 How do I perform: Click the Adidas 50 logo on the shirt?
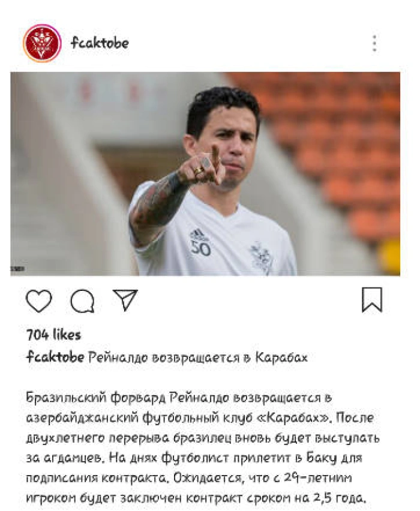point(200,242)
